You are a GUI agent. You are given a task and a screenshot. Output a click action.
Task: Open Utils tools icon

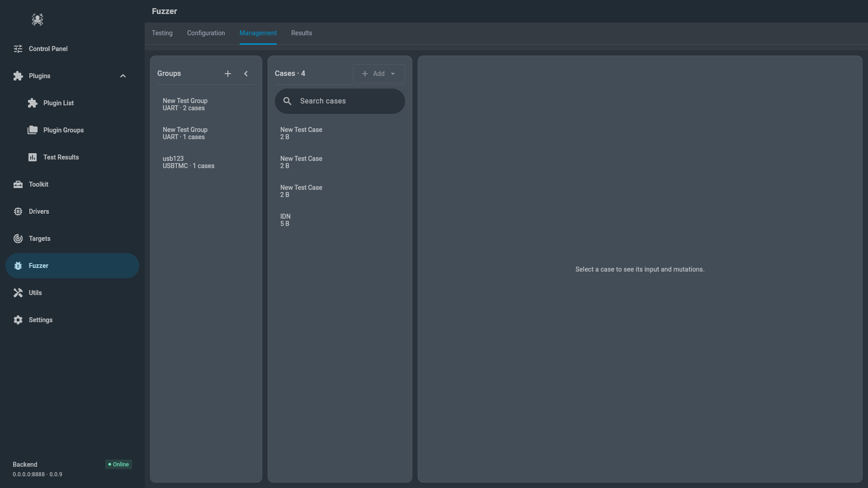tap(18, 293)
